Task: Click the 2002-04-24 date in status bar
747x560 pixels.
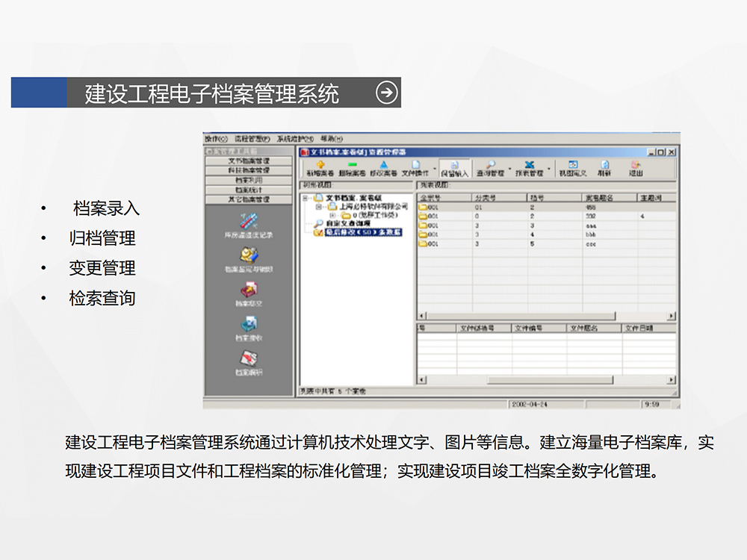Action: click(530, 404)
